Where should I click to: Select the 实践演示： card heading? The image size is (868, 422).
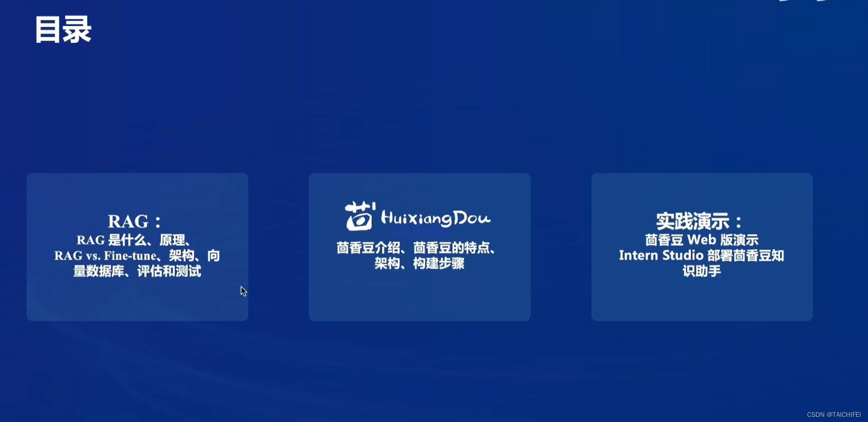pos(699,221)
